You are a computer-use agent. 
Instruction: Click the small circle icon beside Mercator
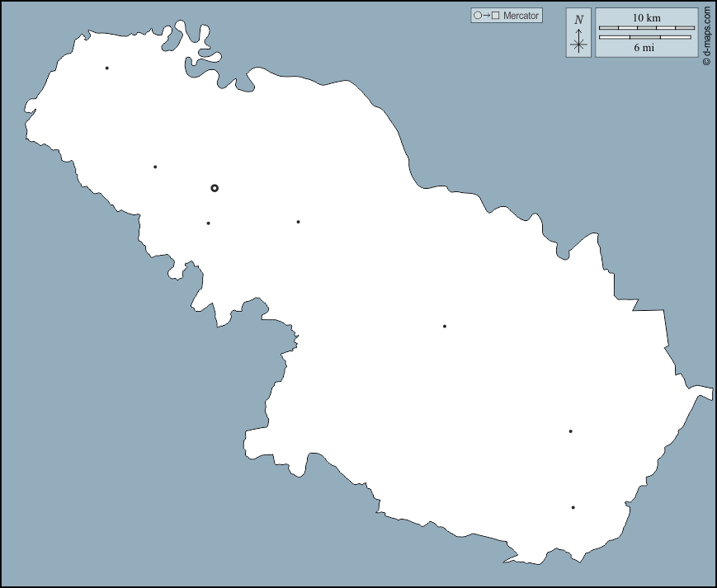pos(477,16)
